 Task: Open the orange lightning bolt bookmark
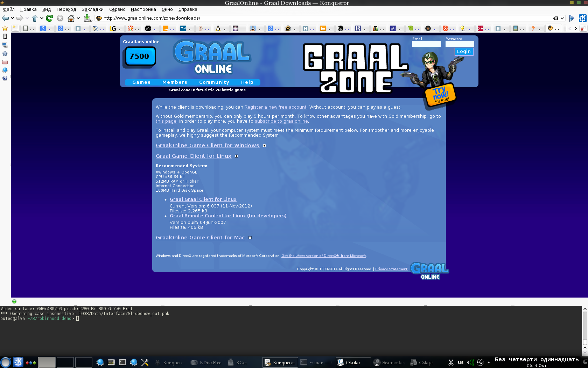pyautogui.click(x=533, y=28)
